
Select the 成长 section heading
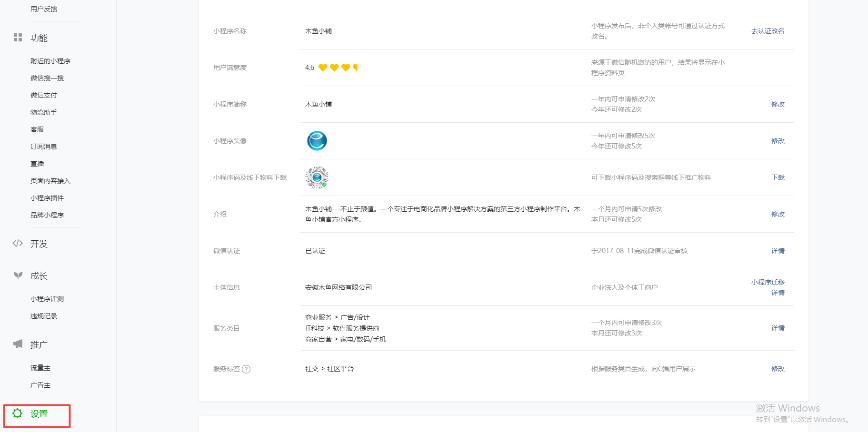pos(39,275)
